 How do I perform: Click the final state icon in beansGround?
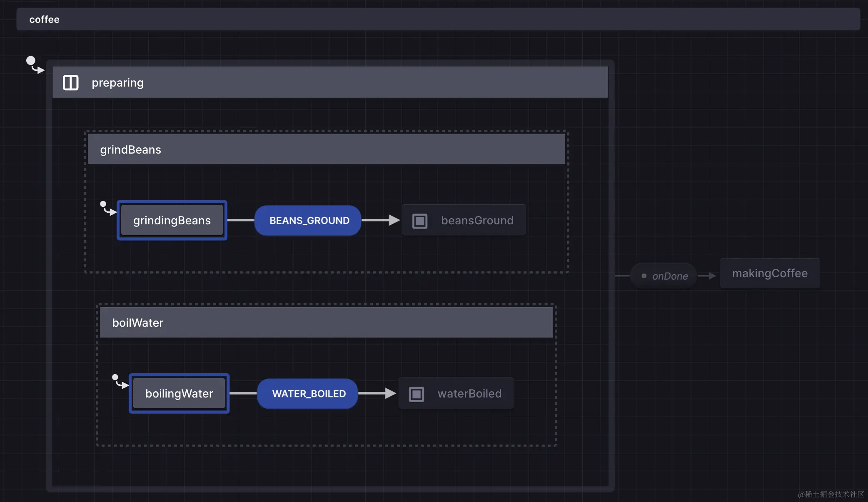[x=419, y=221]
